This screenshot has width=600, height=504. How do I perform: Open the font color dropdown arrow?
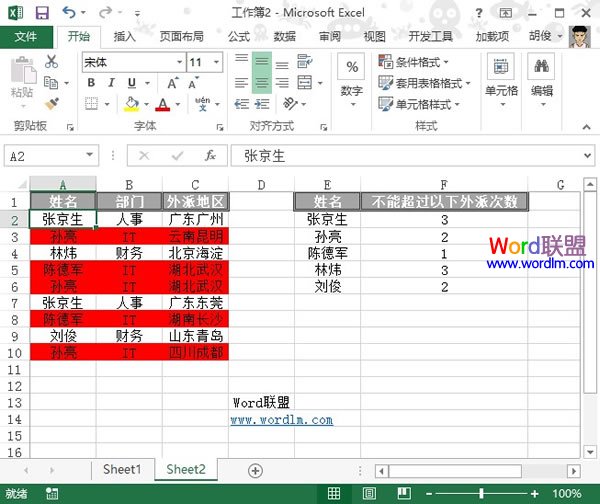[x=178, y=104]
